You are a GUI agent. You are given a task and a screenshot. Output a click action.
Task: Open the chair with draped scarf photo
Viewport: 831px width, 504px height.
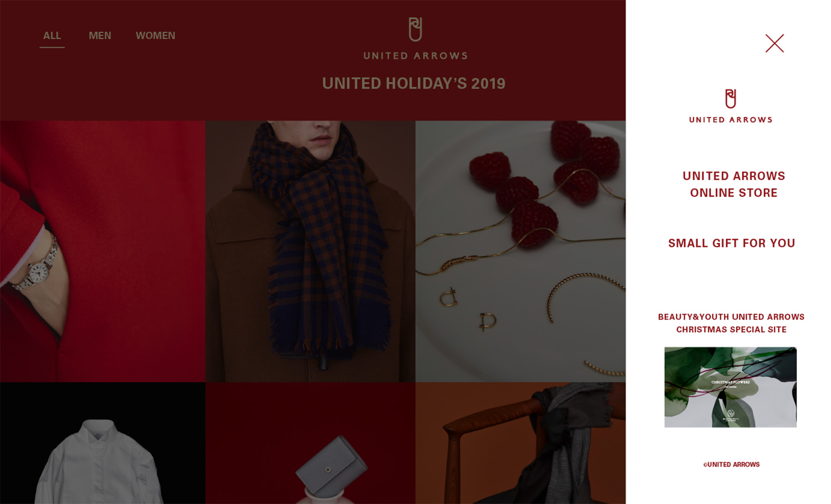[x=520, y=443]
